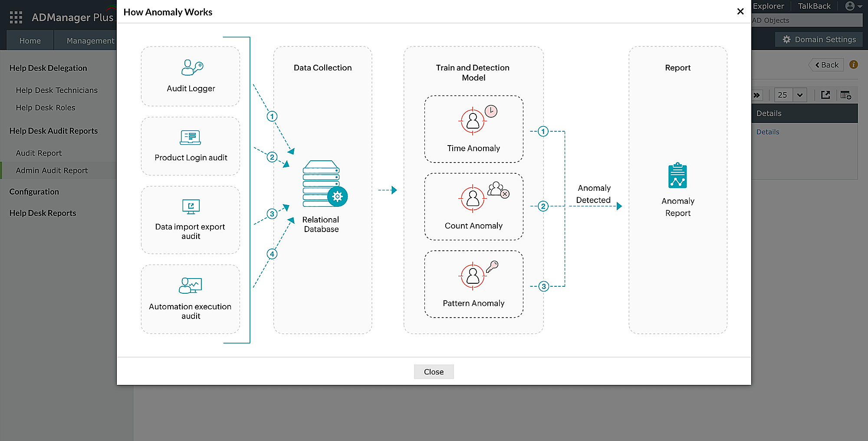Open the ADManager Plus apps grid icon
868x441 pixels.
pos(15,17)
